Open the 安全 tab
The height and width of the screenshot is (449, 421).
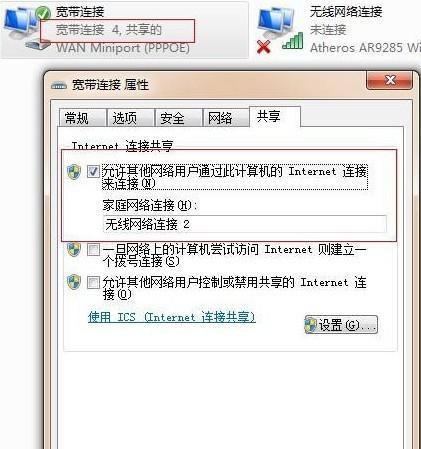178,117
